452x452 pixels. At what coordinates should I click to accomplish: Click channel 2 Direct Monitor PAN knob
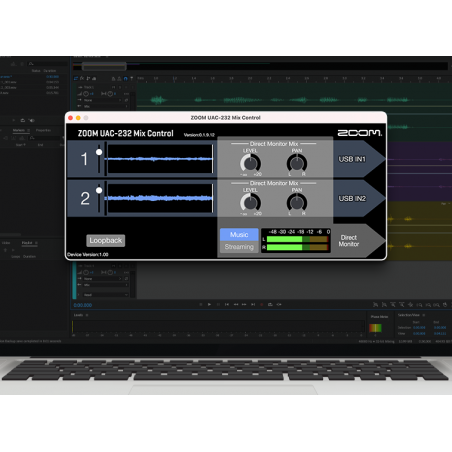coord(297,203)
